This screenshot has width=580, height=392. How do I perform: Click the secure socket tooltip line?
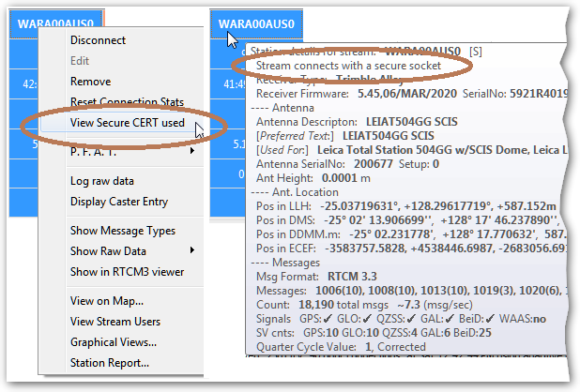pyautogui.click(x=348, y=66)
